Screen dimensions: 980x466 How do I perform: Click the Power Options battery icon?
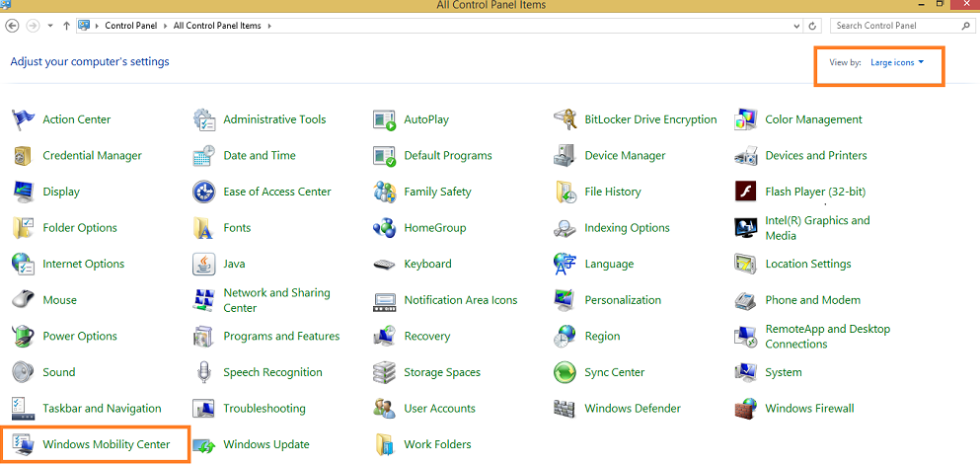click(23, 337)
